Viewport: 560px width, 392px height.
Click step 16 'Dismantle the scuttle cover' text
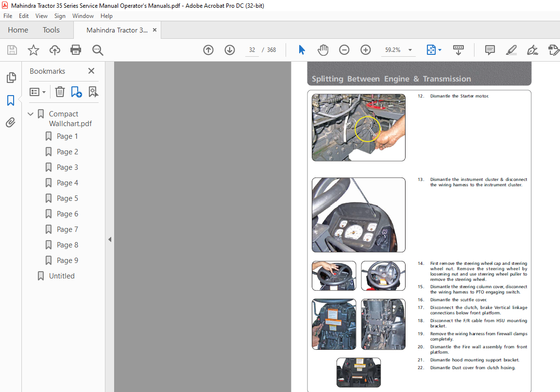click(x=458, y=300)
